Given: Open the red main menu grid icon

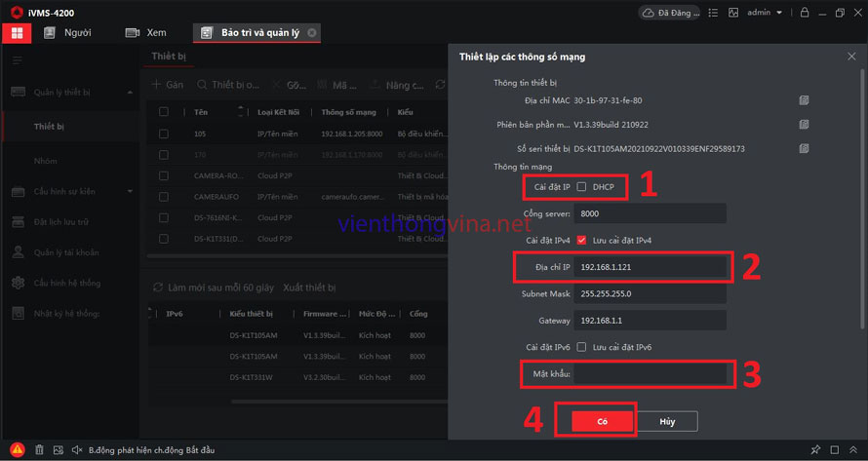Looking at the screenshot, I should [17, 32].
